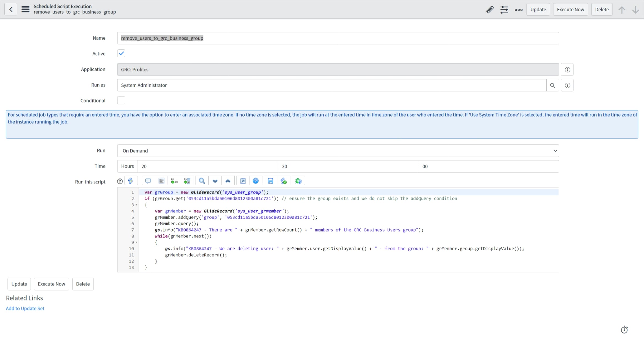Uncheck the Active checkbox

click(x=121, y=53)
